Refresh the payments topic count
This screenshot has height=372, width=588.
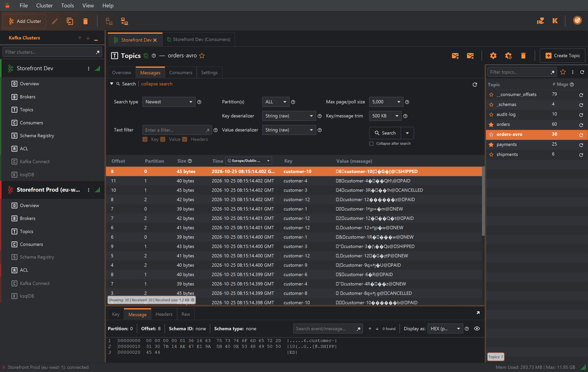point(581,145)
